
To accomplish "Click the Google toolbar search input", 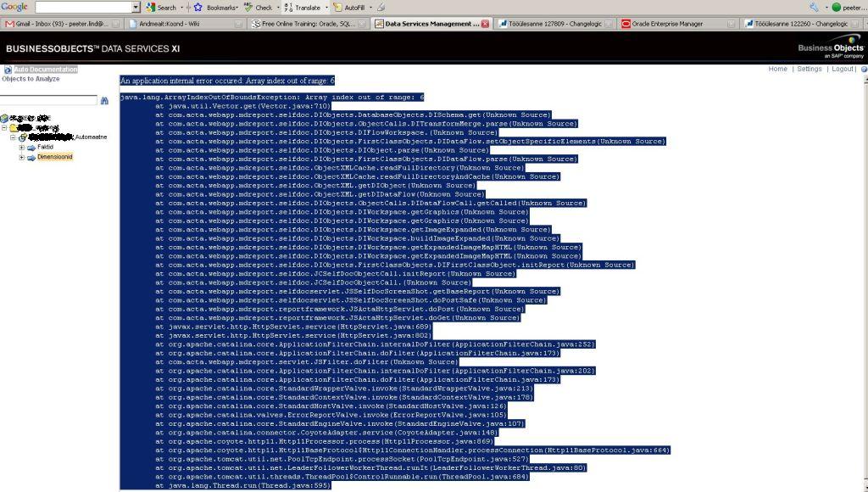I will 84,7.
